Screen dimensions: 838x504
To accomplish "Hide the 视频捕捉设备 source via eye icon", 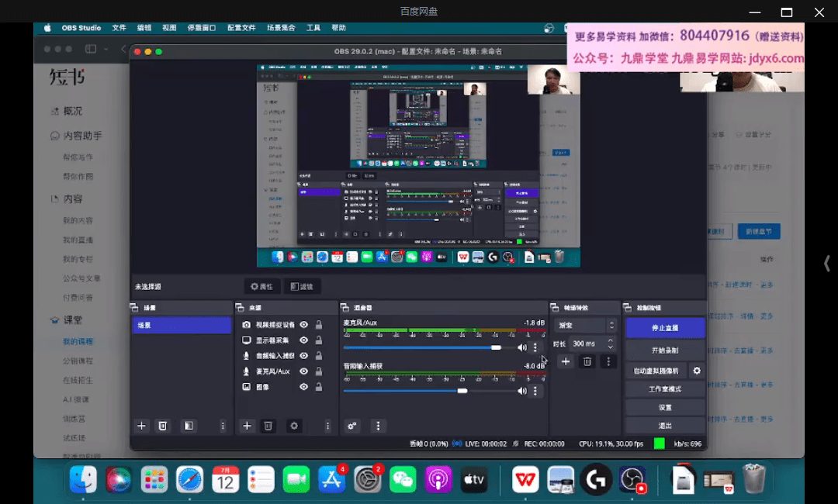I will pyautogui.click(x=304, y=325).
